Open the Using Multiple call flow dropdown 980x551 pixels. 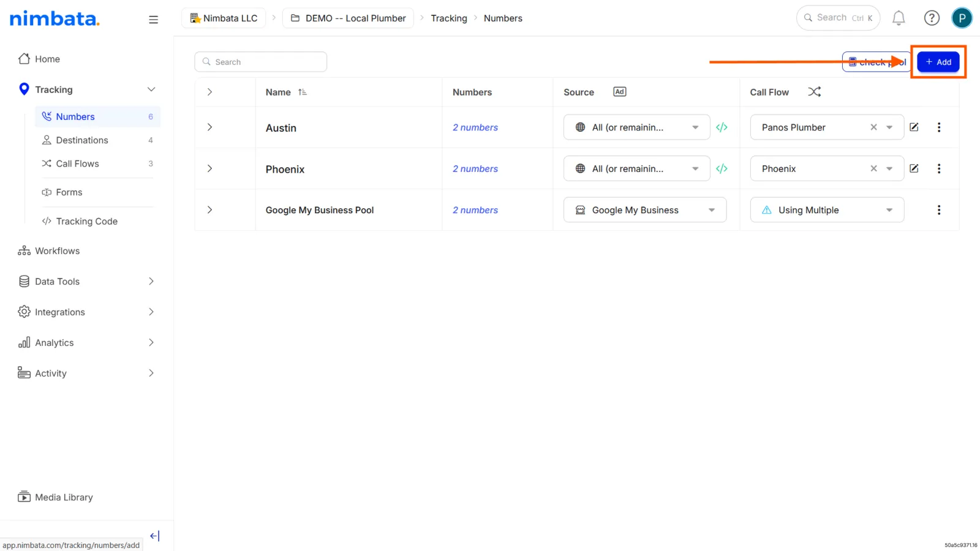coord(827,210)
